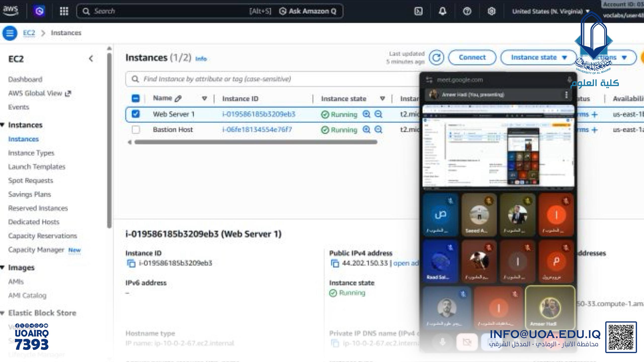This screenshot has height=362, width=644.
Task: Select the Bastion Host checkbox
Action: pyautogui.click(x=136, y=130)
